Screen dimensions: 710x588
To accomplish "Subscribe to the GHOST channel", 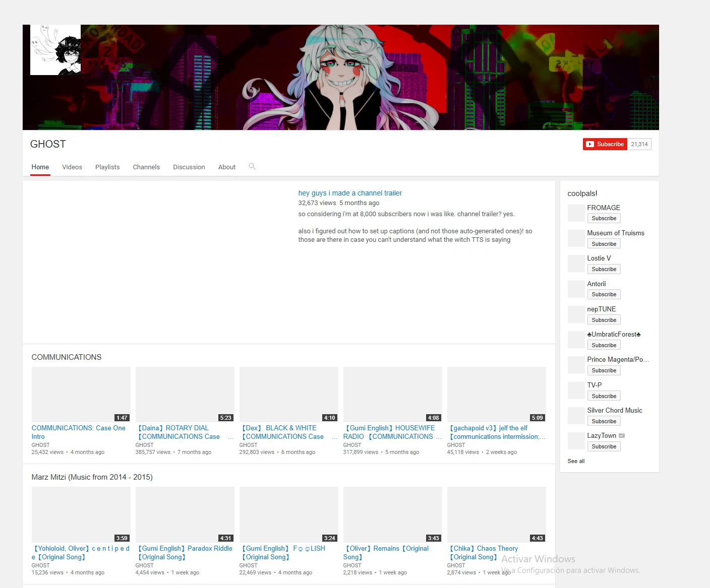I will pos(605,144).
